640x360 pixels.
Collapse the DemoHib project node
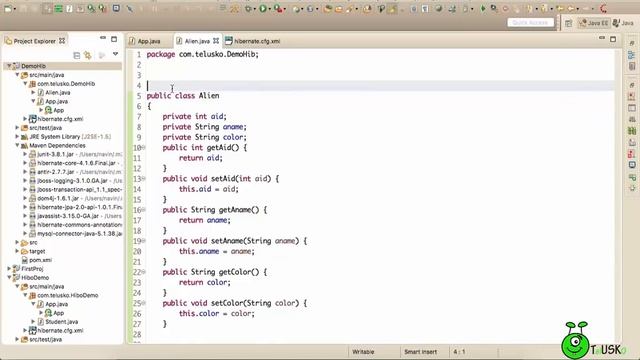point(9,66)
